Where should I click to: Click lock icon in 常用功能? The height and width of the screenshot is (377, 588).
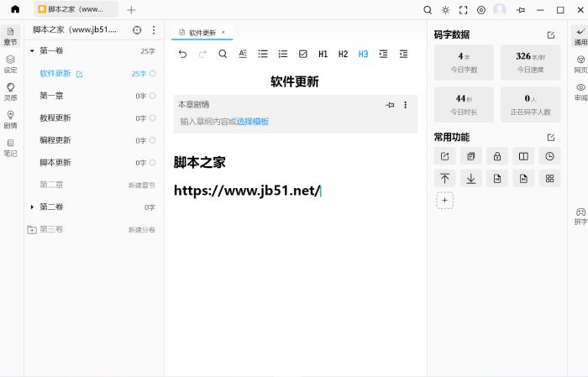click(497, 156)
